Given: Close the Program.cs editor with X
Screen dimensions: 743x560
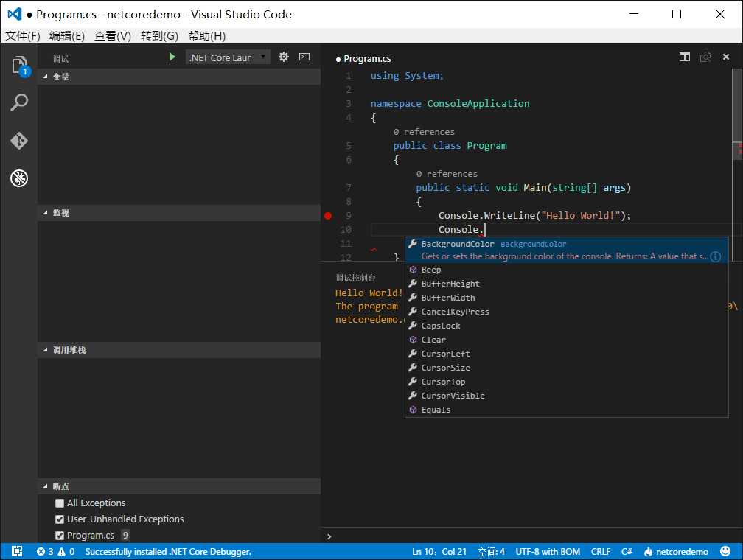Looking at the screenshot, I should point(726,57).
